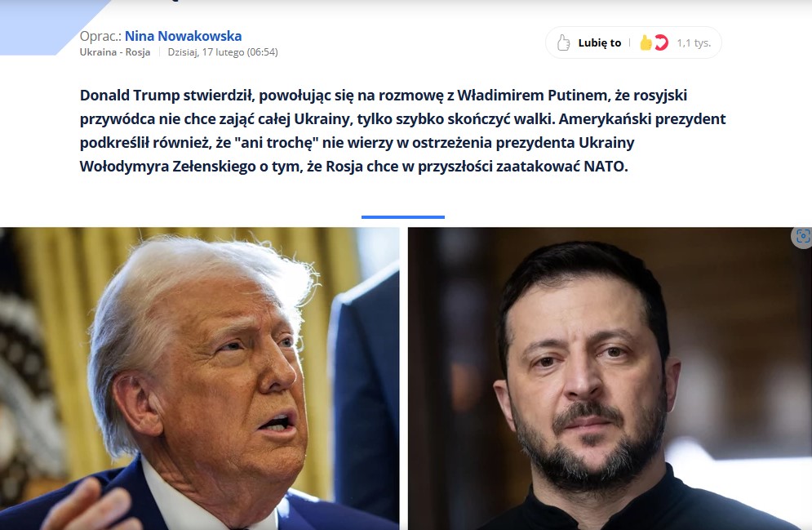Click the blue divider line above photos
This screenshot has width=812, height=530.
pos(403,217)
